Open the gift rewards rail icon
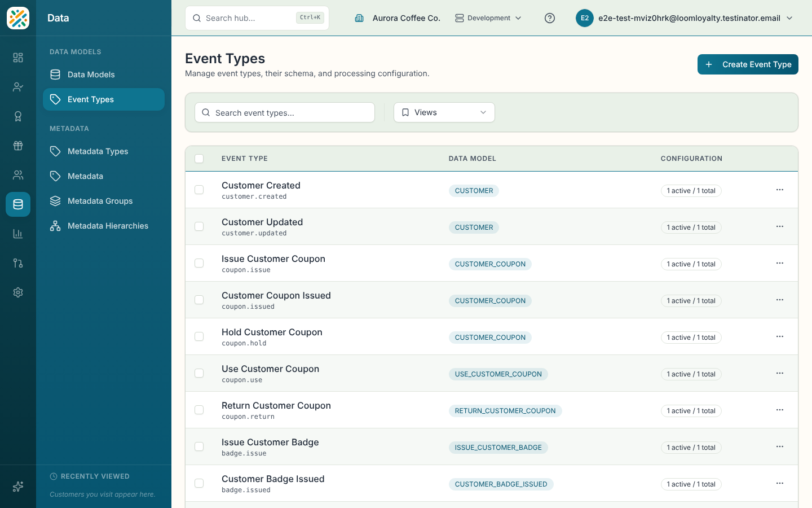 pyautogui.click(x=18, y=146)
